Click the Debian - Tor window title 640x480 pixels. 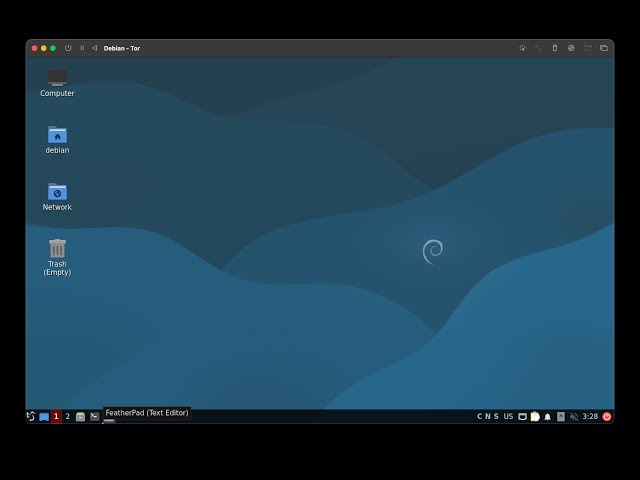pos(122,48)
